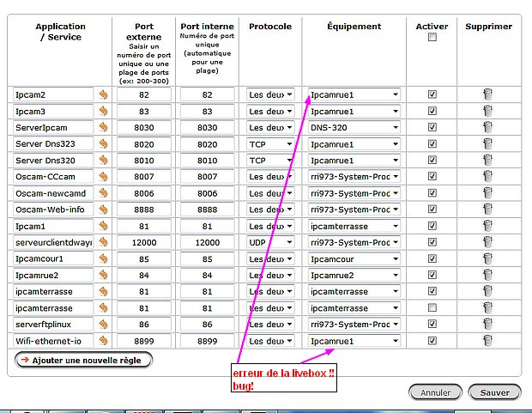The height and width of the screenshot is (413, 532).
Task: Click Ajouter une nouvelle règle button
Action: tap(84, 361)
